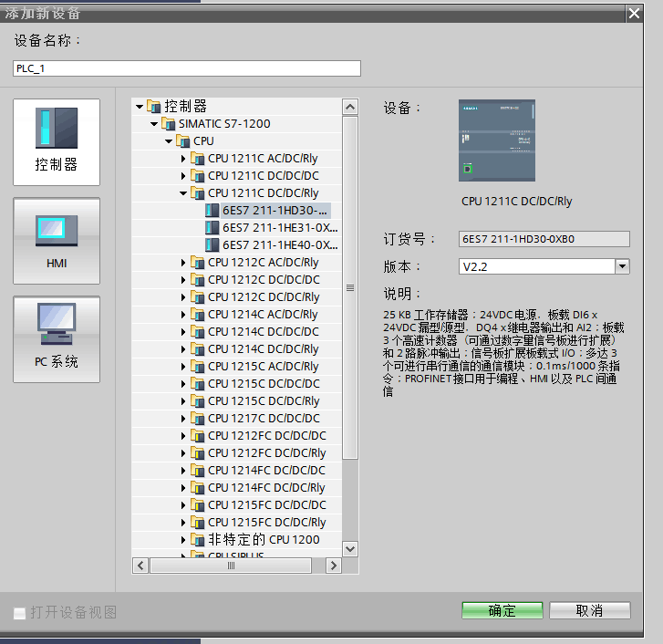Select CPU 1214C DC/DC/DC in the tree
This screenshot has width=663, height=644.
263,332
